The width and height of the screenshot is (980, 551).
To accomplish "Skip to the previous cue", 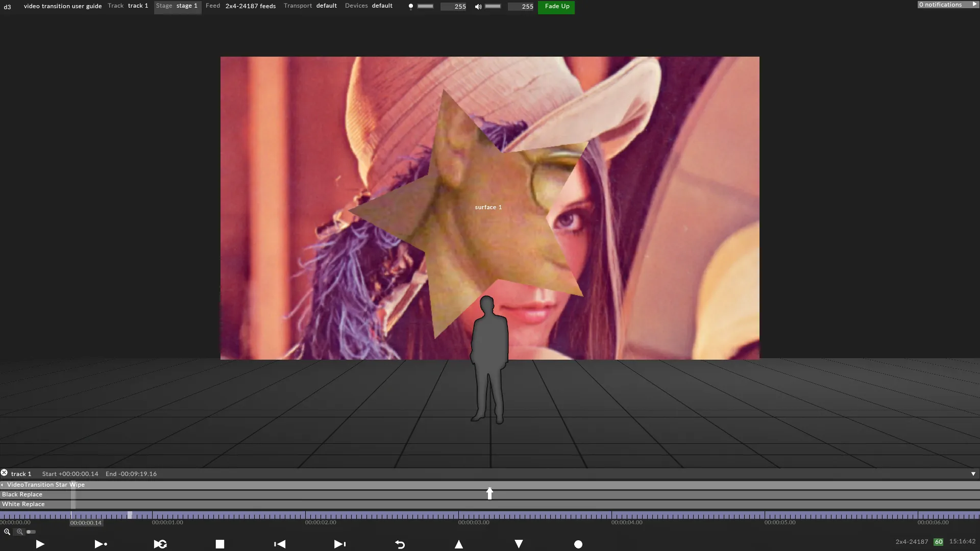I will (279, 544).
